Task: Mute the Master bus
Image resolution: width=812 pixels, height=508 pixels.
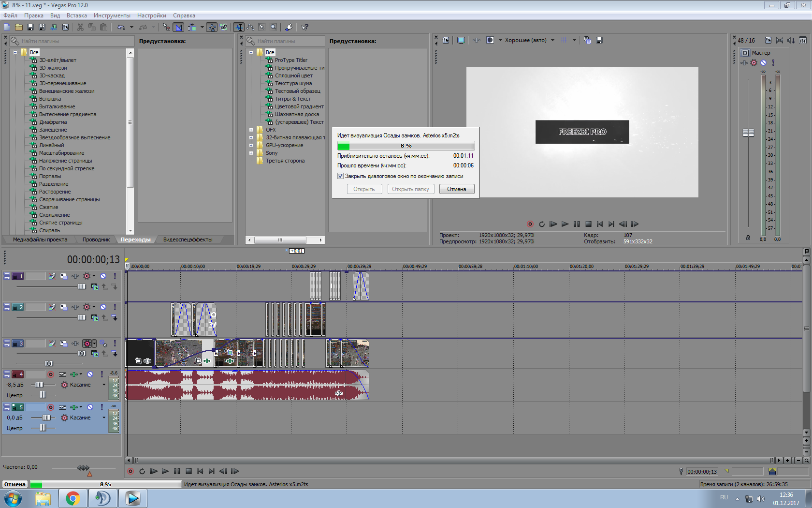Action: (x=764, y=62)
